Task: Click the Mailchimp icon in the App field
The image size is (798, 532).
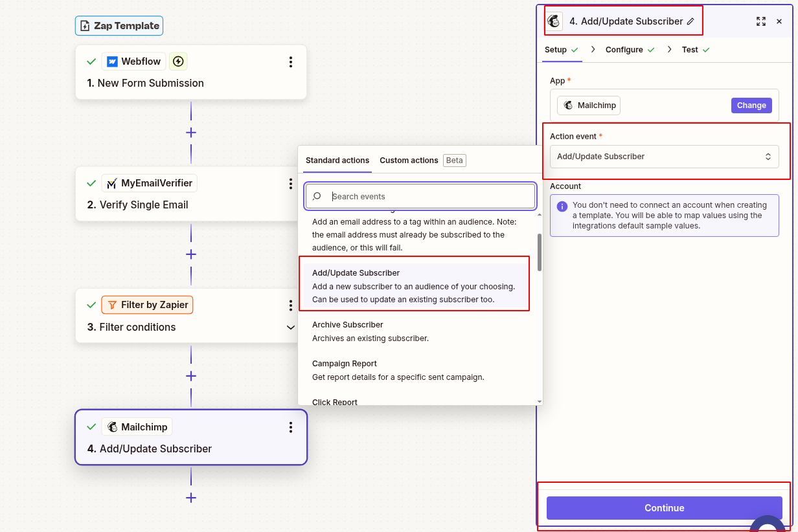Action: coord(570,105)
